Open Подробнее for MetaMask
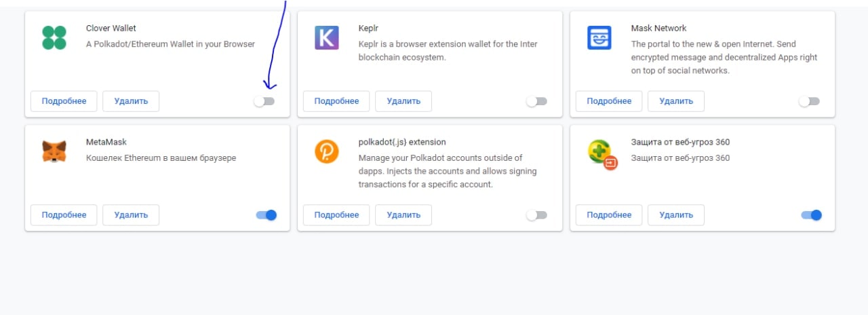The image size is (868, 315). (64, 215)
